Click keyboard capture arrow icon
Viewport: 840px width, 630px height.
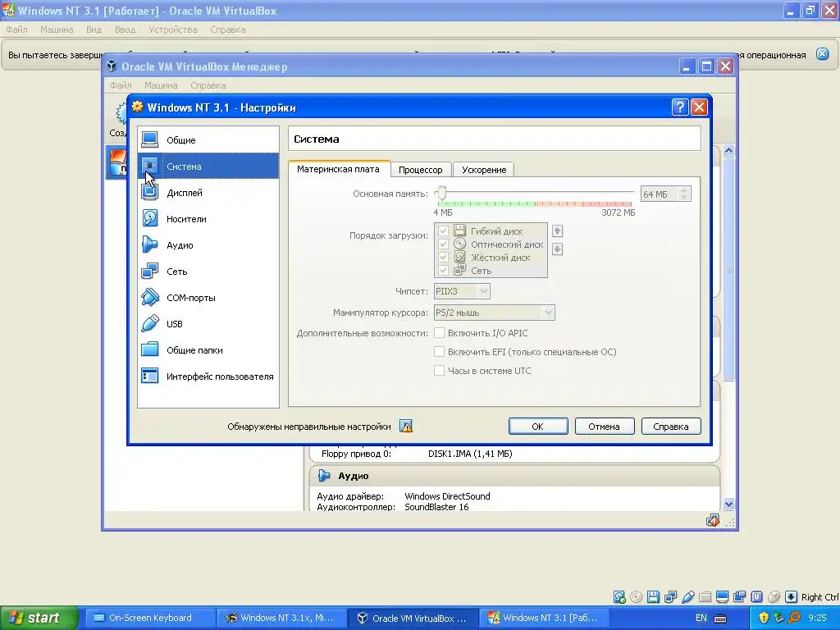791,597
